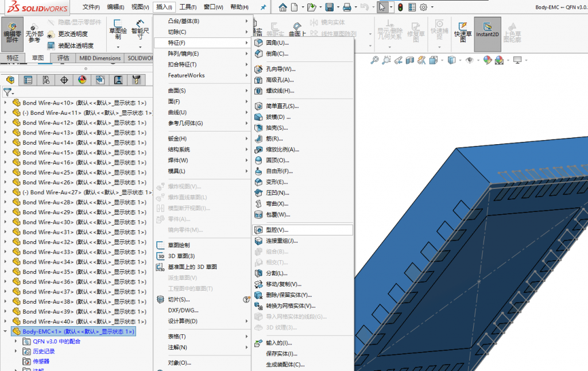Select Bond Wire-Au<40> in the tree
Image resolution: width=588 pixels, height=371 pixels.
pyautogui.click(x=84, y=322)
